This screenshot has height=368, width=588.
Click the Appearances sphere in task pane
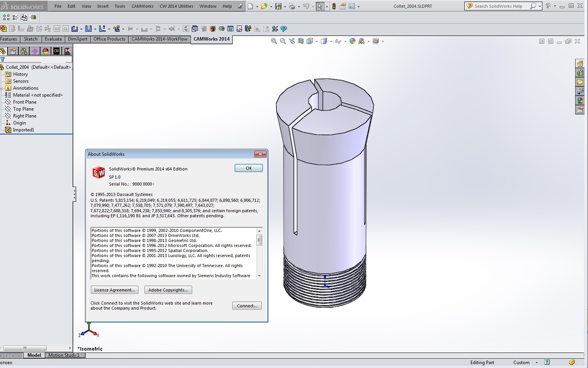pyautogui.click(x=580, y=101)
